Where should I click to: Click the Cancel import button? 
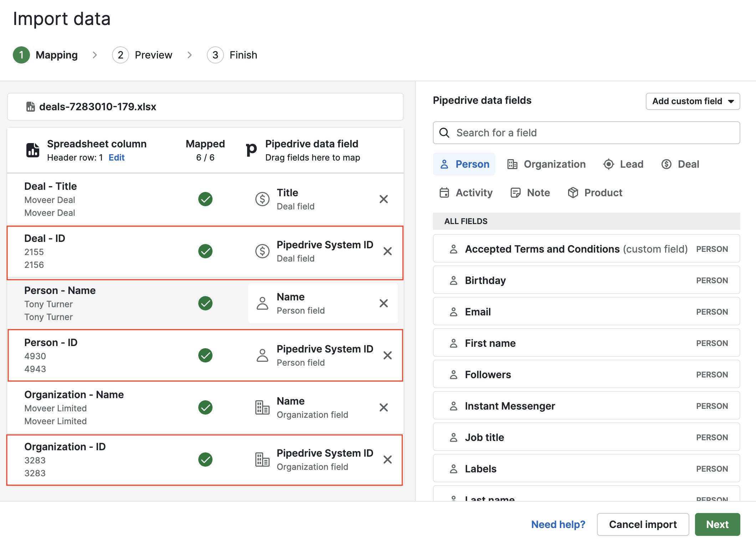coord(643,524)
